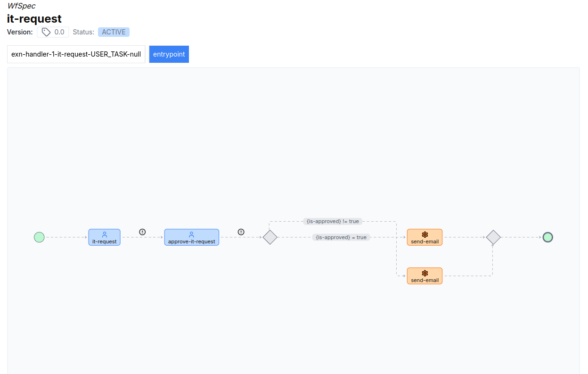Switch to the entrypoint tab
Screen dimensions: 588x374
(169, 54)
